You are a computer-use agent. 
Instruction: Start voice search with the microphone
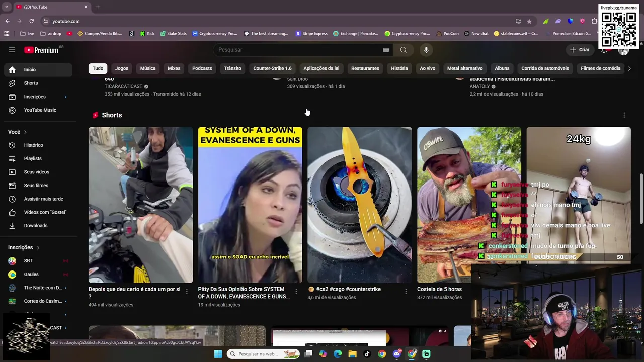[426, 50]
